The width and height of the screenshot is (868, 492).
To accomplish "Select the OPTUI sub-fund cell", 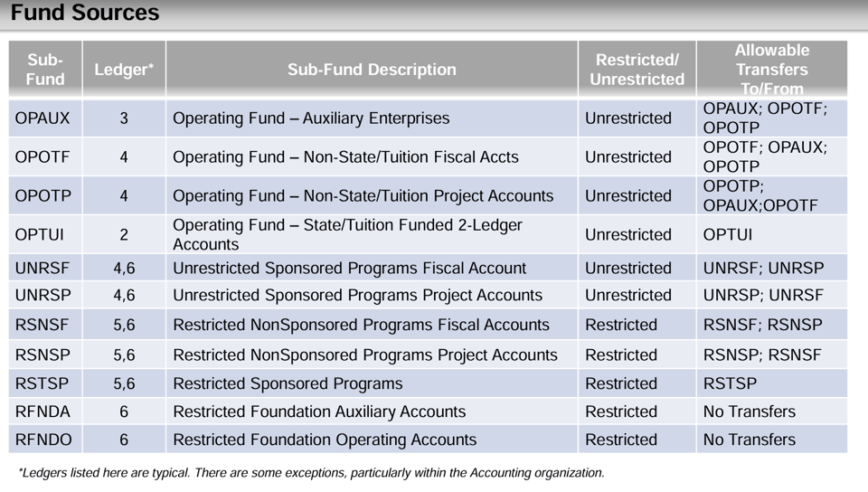I will 40,235.
